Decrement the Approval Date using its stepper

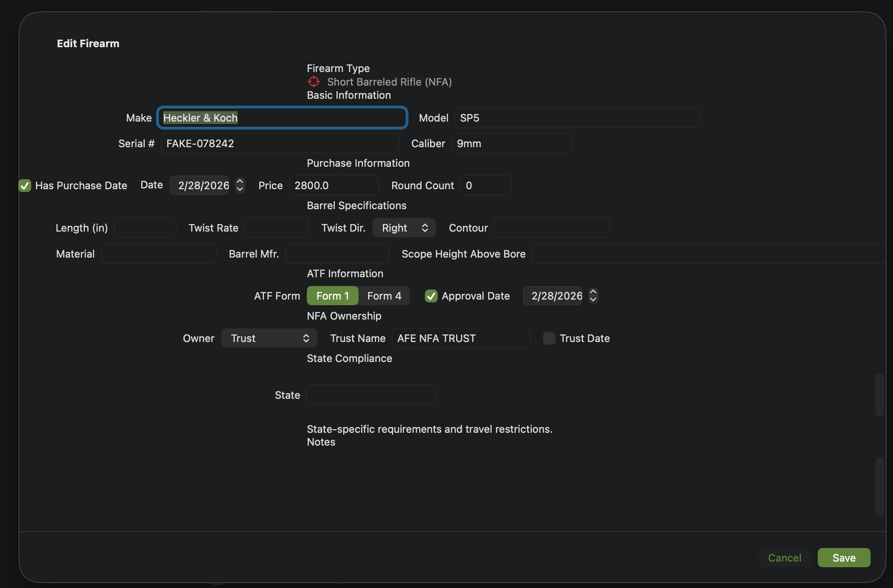point(593,299)
